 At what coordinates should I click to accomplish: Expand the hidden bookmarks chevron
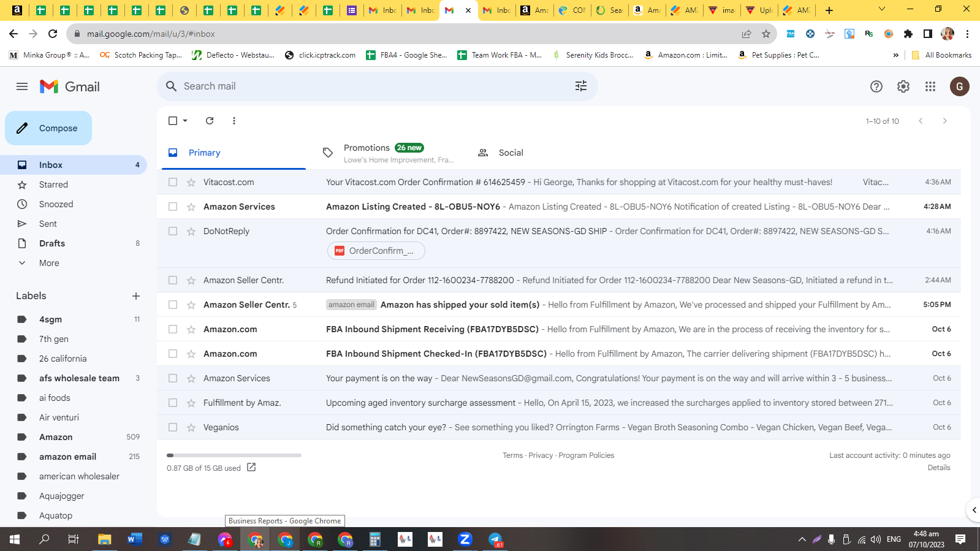point(896,55)
